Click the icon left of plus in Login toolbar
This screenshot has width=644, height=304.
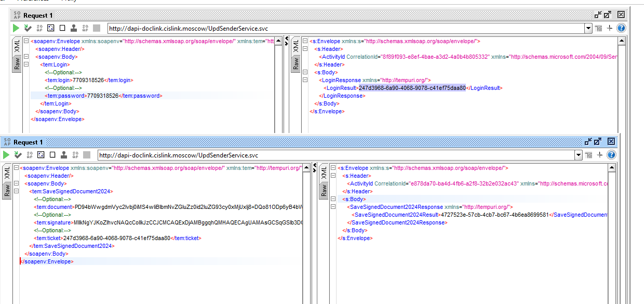599,28
